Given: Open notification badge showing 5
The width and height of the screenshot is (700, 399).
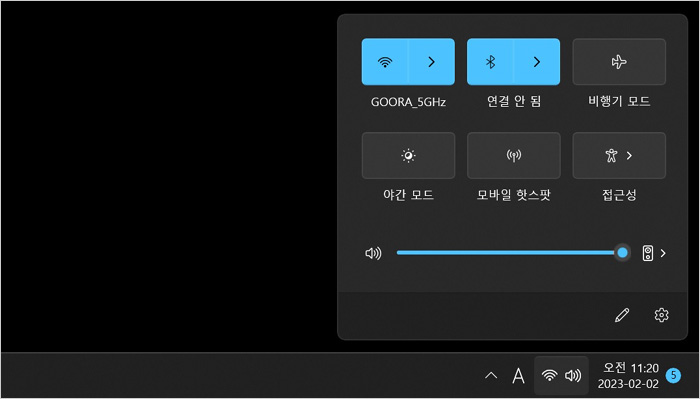Looking at the screenshot, I should (x=673, y=376).
